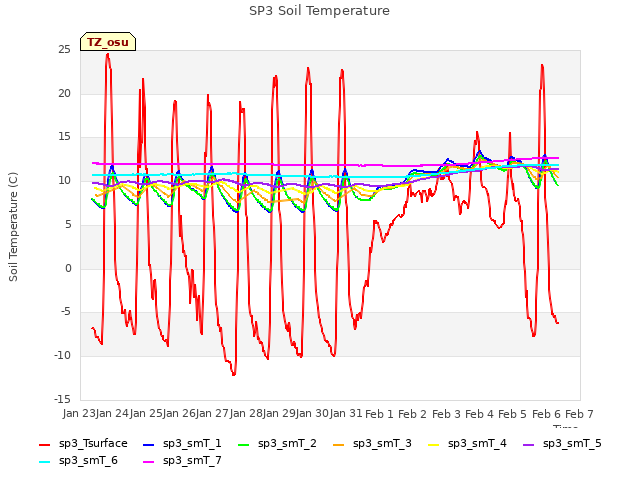This screenshot has width=640, height=480.
Task: Click the Jan 31 x-axis tick label
Action: [x=346, y=414]
